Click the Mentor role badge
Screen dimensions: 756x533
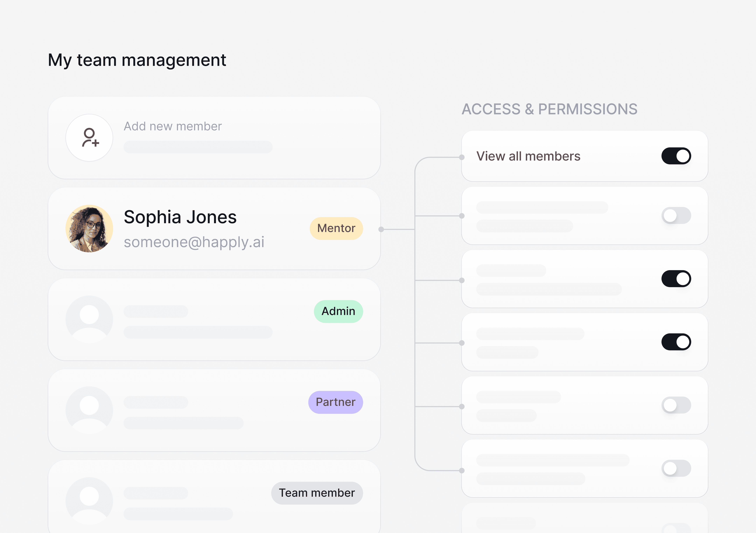coord(336,228)
